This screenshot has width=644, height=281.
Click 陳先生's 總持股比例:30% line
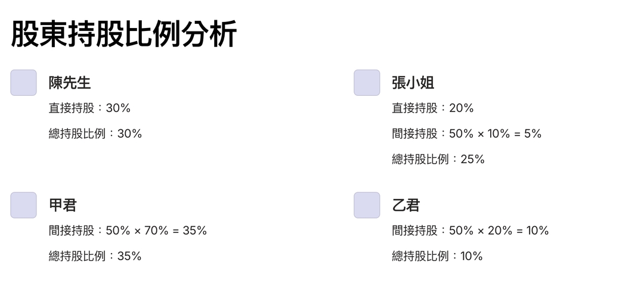95,134
